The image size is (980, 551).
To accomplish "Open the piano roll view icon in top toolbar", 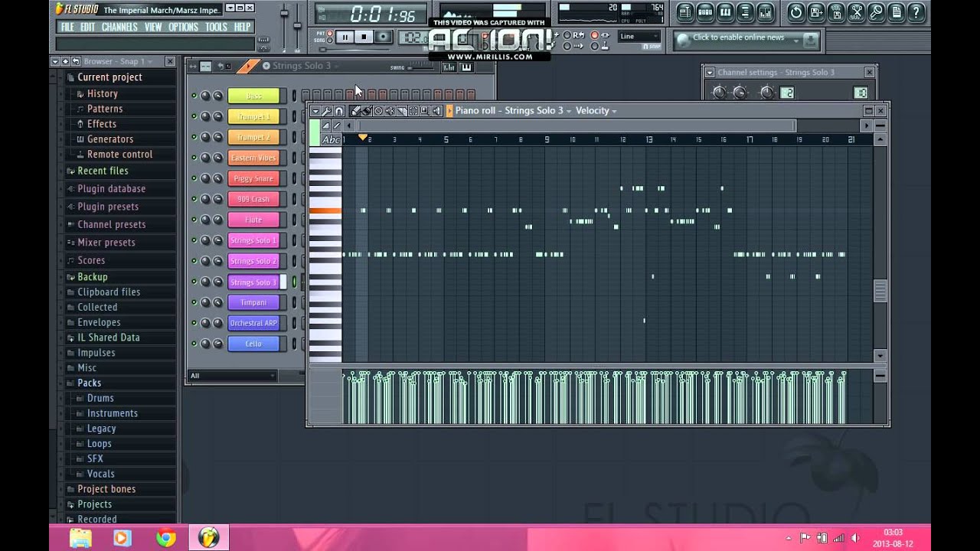I will [725, 12].
